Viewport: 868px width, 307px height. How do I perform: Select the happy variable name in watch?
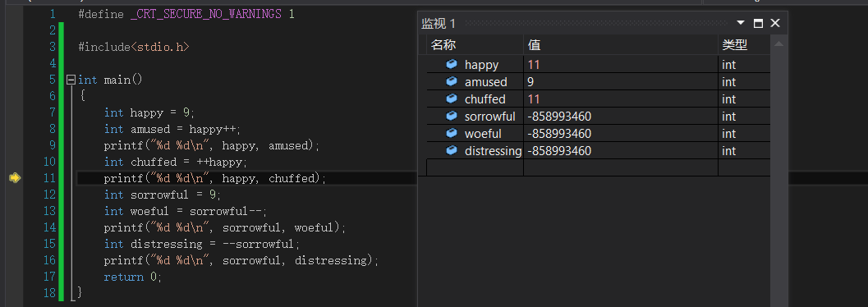coord(481,65)
